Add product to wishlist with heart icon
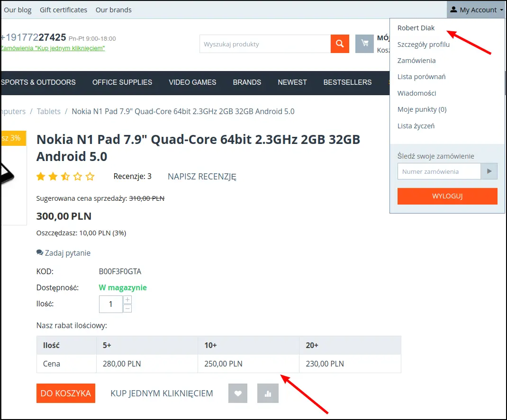Viewport: 507px width, 420px height. 238,393
